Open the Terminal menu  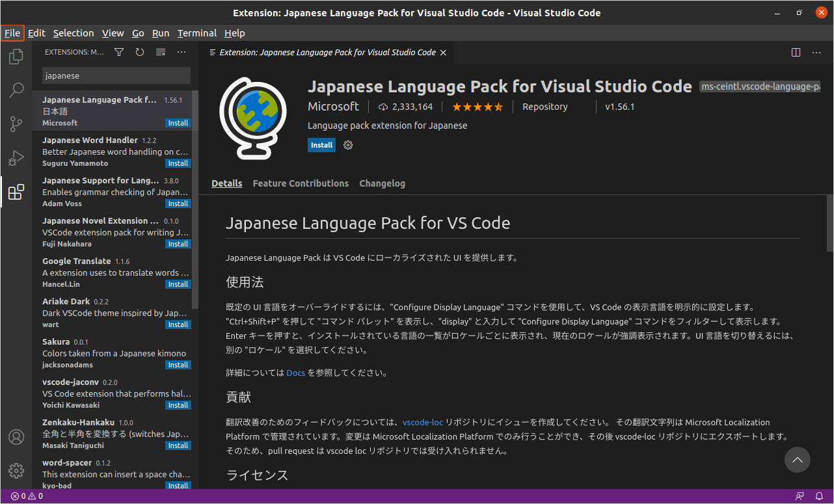[x=197, y=33]
